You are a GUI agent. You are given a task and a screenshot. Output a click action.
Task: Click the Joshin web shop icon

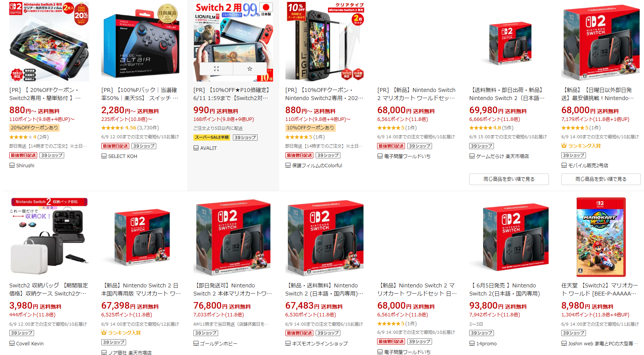564,343
